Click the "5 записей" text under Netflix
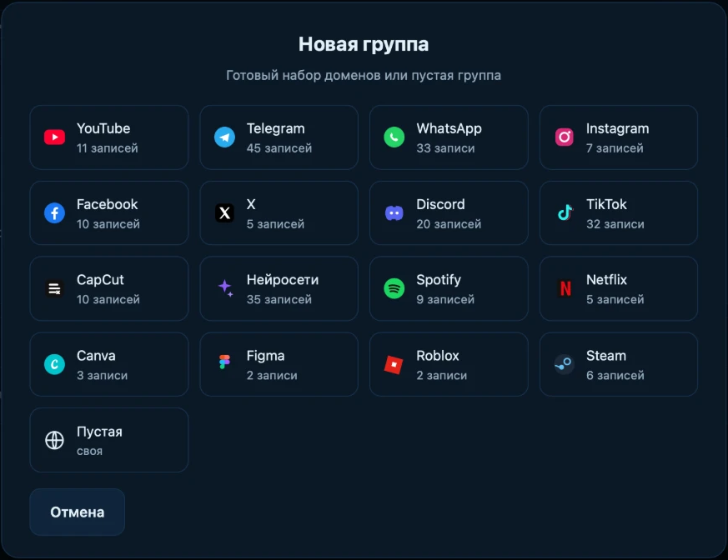This screenshot has width=728, height=560. click(615, 299)
